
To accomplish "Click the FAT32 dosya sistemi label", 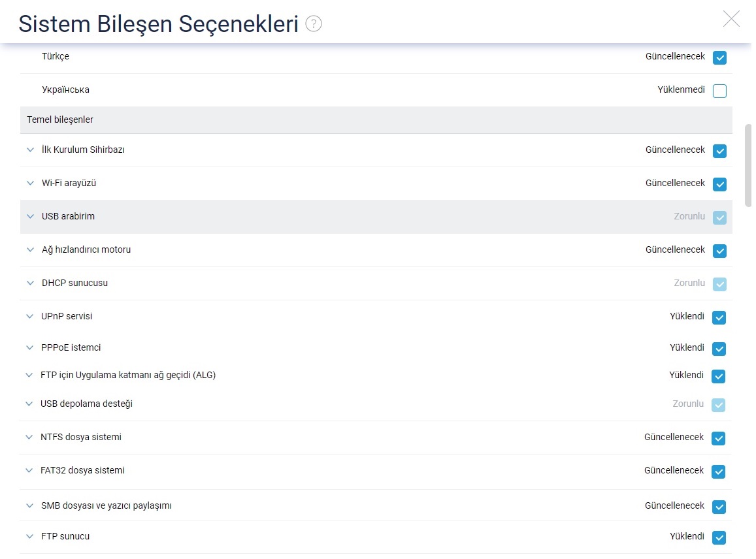I will 82,470.
